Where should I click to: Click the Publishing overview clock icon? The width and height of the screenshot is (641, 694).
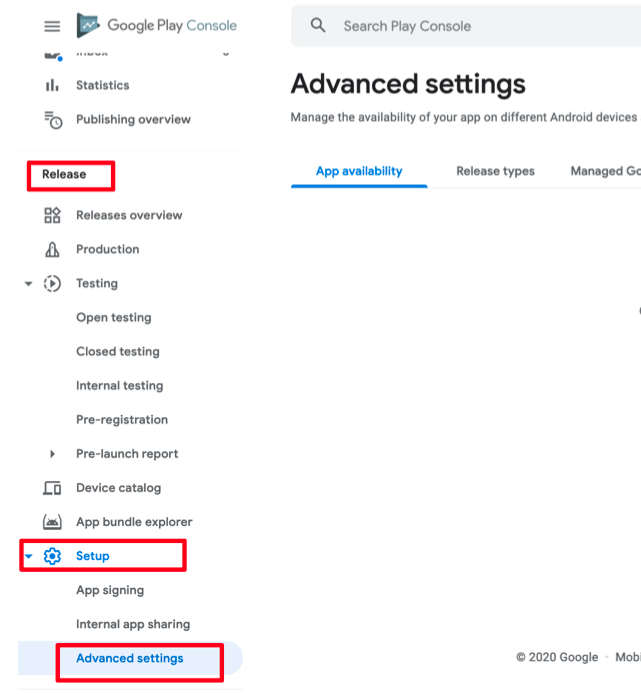(53, 120)
